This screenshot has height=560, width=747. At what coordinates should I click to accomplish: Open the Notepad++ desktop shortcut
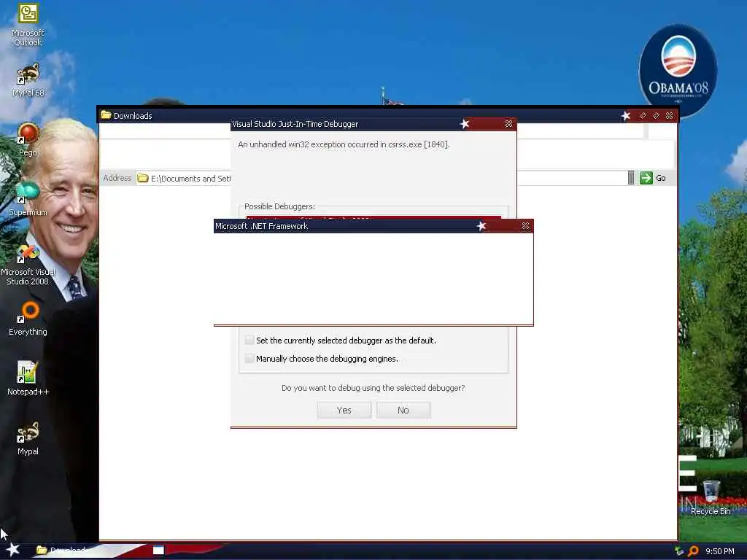(x=28, y=378)
